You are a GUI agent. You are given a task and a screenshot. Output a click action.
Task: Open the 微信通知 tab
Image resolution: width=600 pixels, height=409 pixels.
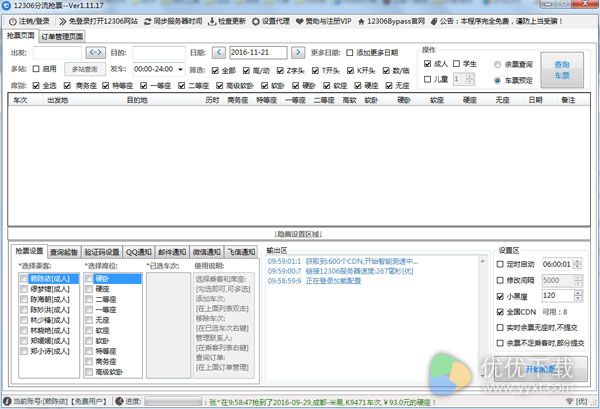pyautogui.click(x=207, y=252)
